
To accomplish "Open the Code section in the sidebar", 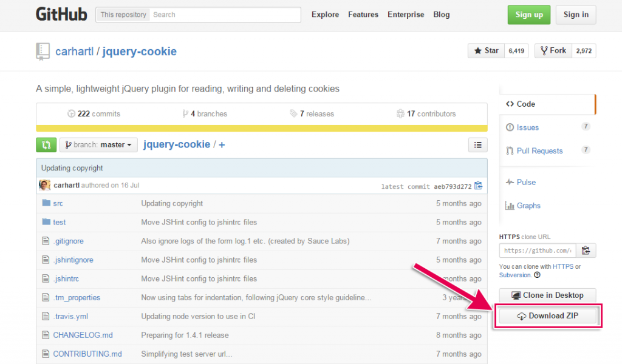I will click(x=521, y=104).
